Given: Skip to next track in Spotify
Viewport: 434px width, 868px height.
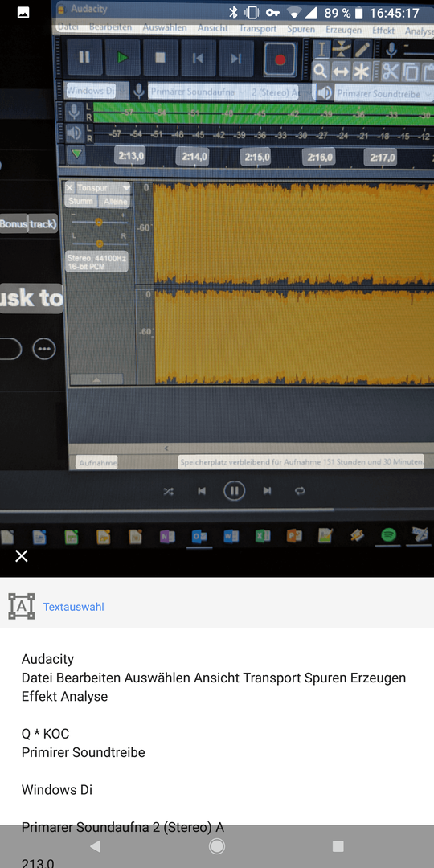Looking at the screenshot, I should pos(268,490).
